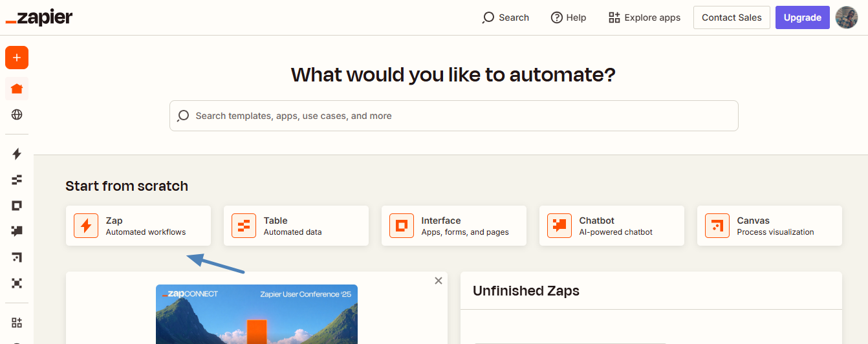Click the Contact Sales button
Screen dimensions: 868x344
[x=732, y=17]
